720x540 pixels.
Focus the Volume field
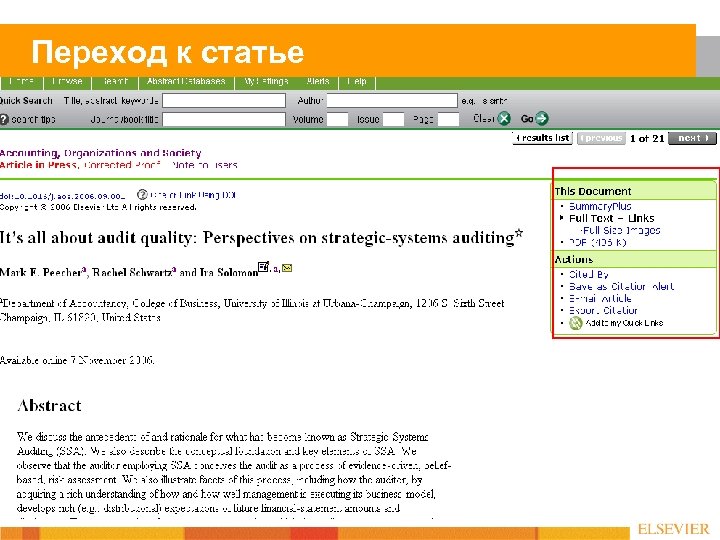pos(338,119)
